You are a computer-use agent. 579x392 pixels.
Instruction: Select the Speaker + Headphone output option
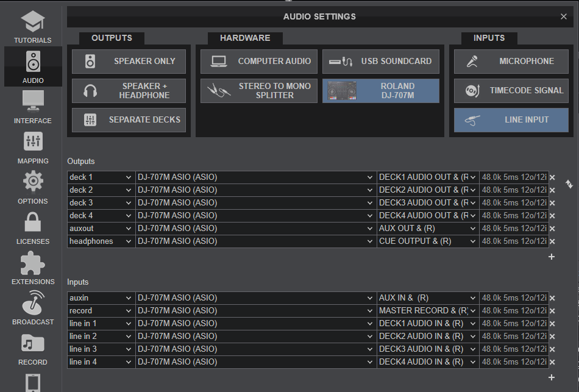(129, 90)
